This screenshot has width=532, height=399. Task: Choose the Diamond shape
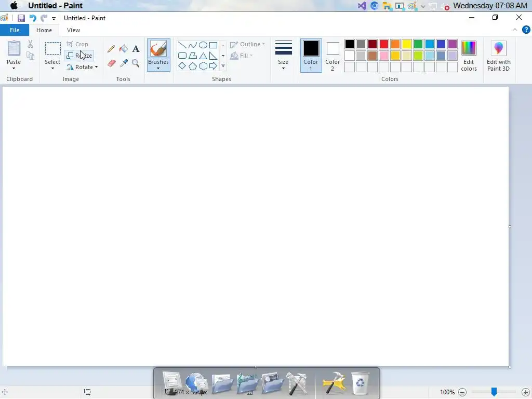click(182, 66)
